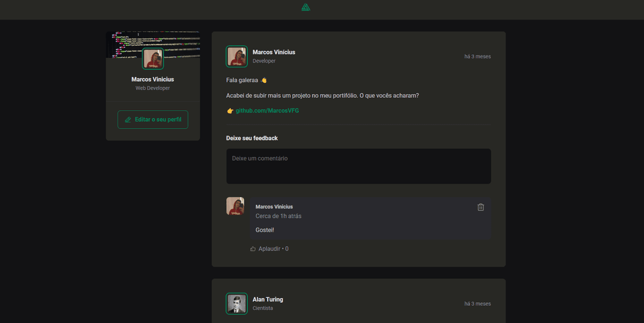644x323 pixels.
Task: Click the "há 3 meses" timestamp on Alan Turing's post
Action: (x=477, y=303)
